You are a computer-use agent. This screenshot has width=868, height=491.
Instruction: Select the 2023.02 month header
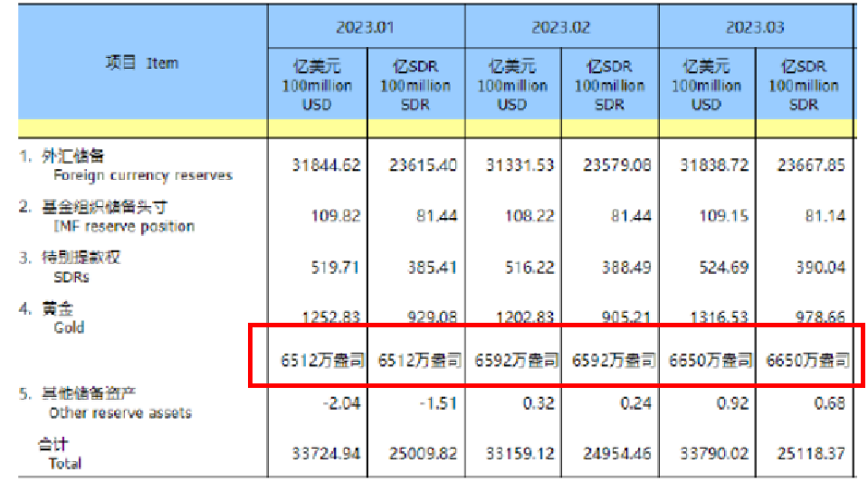[561, 28]
